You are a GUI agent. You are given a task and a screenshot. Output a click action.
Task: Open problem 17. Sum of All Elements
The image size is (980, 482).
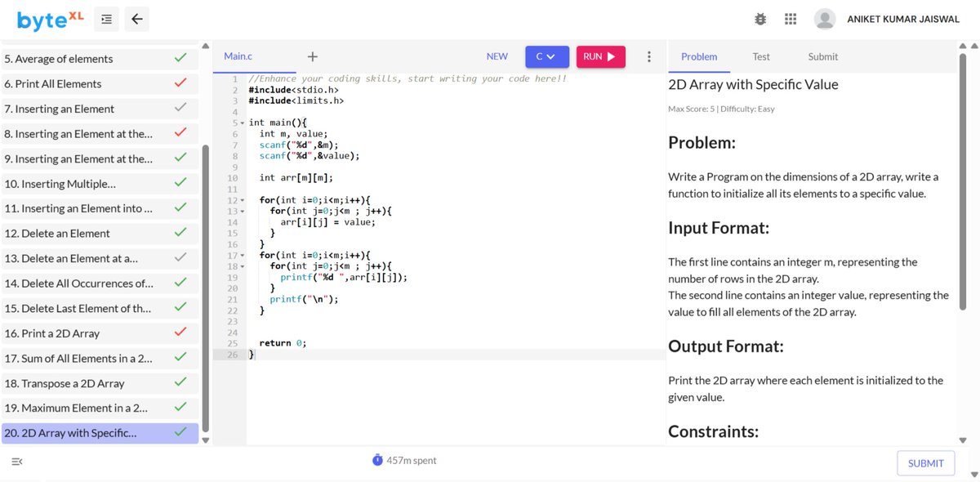click(100, 358)
